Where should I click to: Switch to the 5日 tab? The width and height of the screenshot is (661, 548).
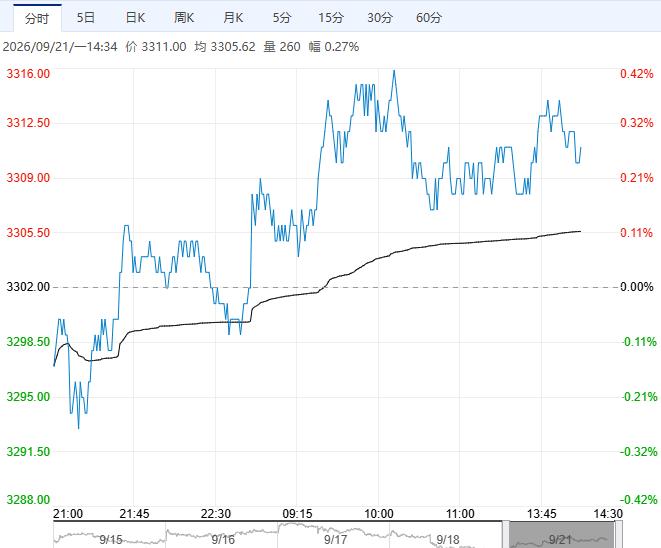(x=86, y=18)
